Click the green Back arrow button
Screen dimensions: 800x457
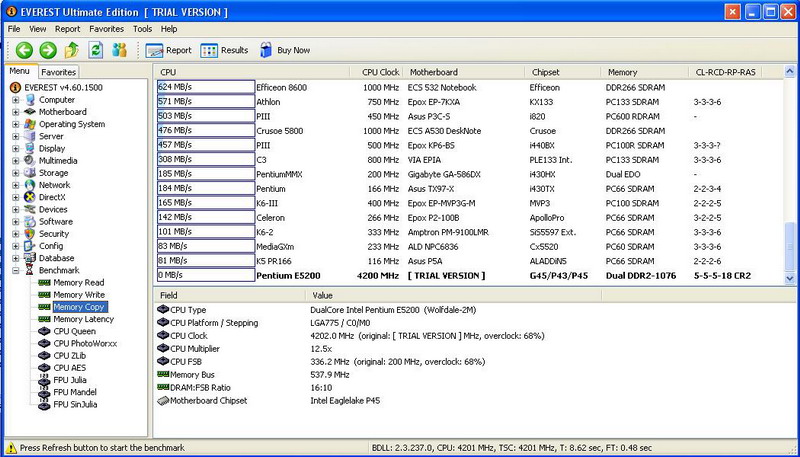click(x=24, y=50)
